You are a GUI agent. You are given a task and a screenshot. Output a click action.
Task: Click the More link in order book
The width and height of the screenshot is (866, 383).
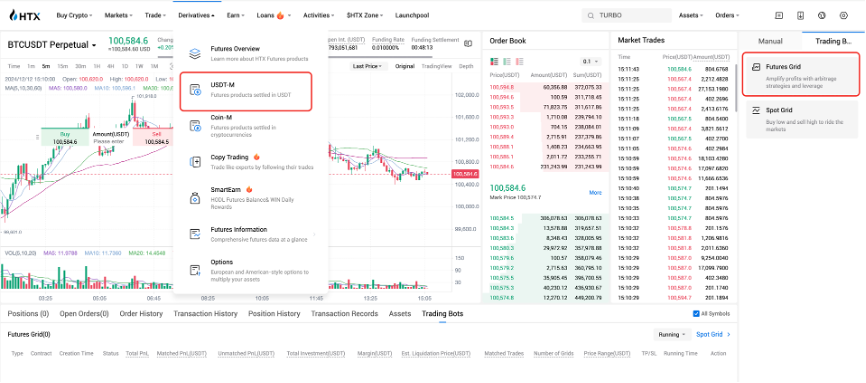point(595,193)
